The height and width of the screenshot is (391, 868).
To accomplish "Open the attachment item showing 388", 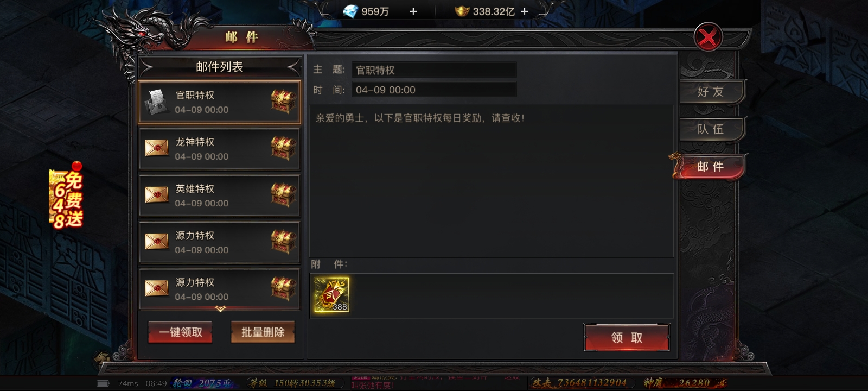I will 331,294.
